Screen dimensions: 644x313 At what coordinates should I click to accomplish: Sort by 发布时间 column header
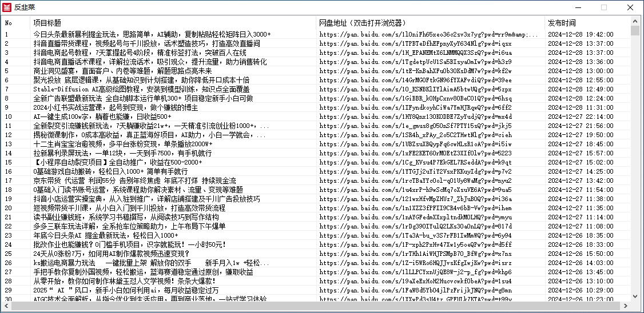click(x=587, y=23)
